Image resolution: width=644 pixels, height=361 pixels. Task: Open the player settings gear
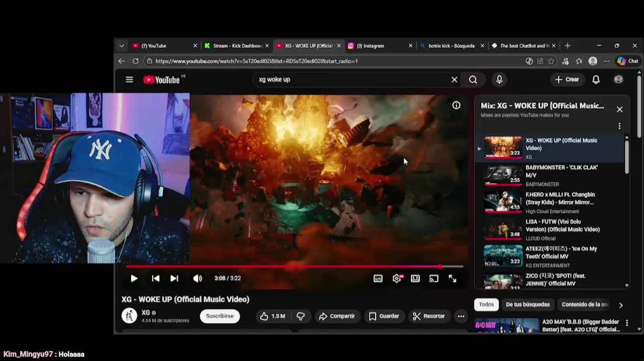coord(397,278)
